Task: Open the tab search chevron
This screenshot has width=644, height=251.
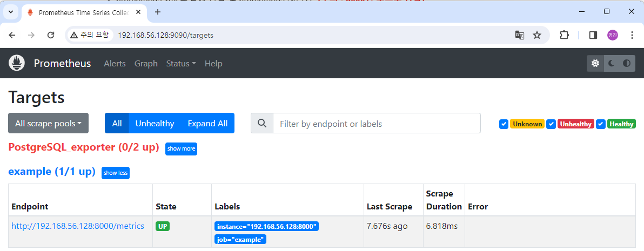Action: click(x=11, y=12)
